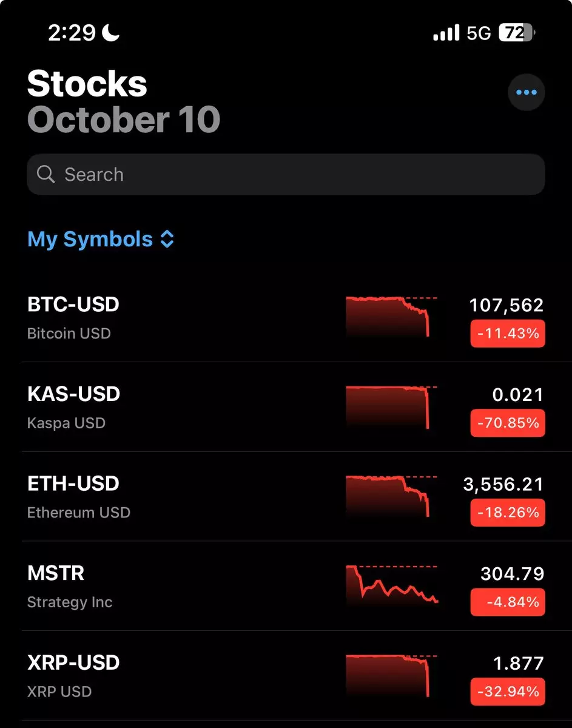Open the three-dot more options button
The height and width of the screenshot is (728, 572).
[x=526, y=92]
